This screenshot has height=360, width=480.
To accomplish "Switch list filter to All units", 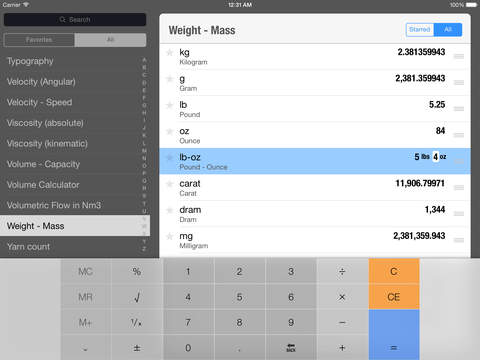I will click(448, 30).
